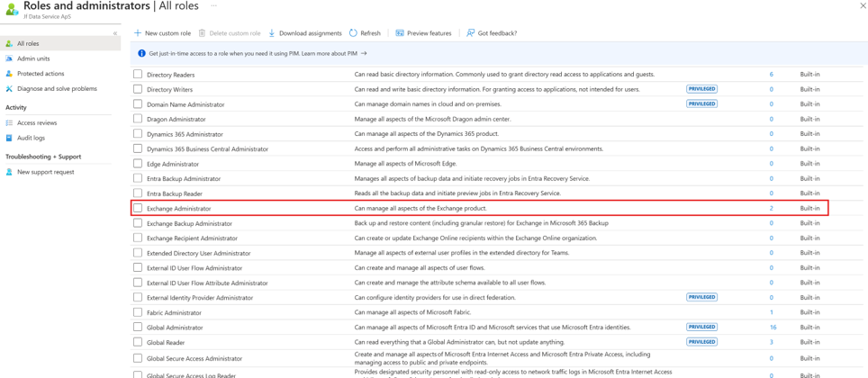Click the Refresh circular arrow icon
Image resolution: width=868 pixels, height=378 pixels.
coord(353,33)
